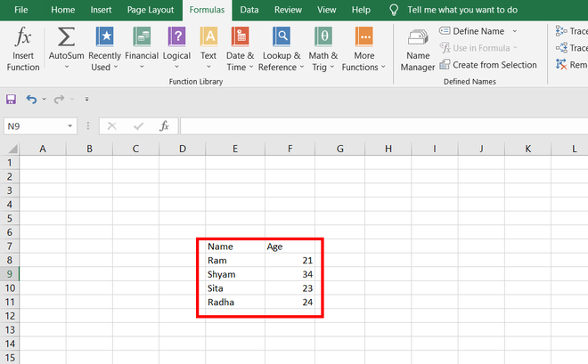
Task: Switch to the View tab
Action: [x=327, y=10]
